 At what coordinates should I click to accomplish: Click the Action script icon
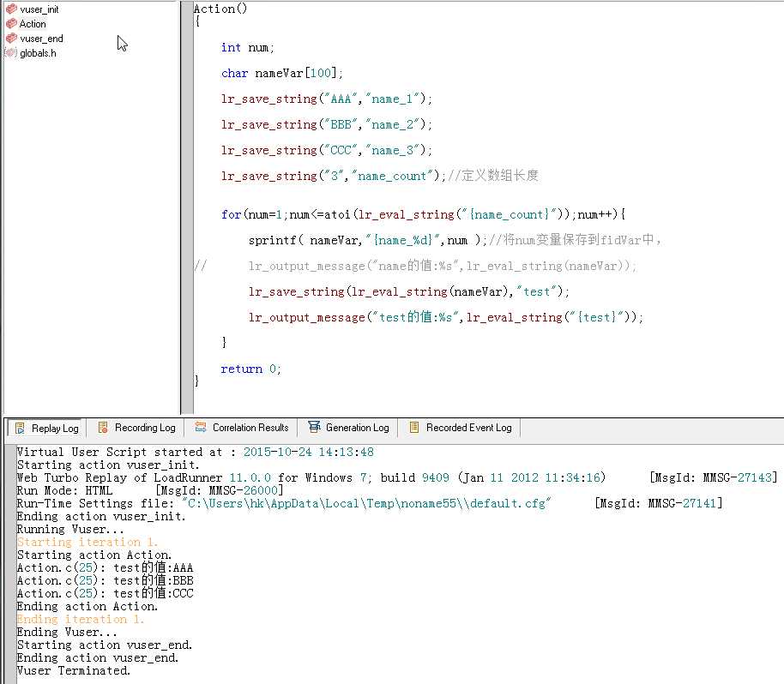[11, 23]
